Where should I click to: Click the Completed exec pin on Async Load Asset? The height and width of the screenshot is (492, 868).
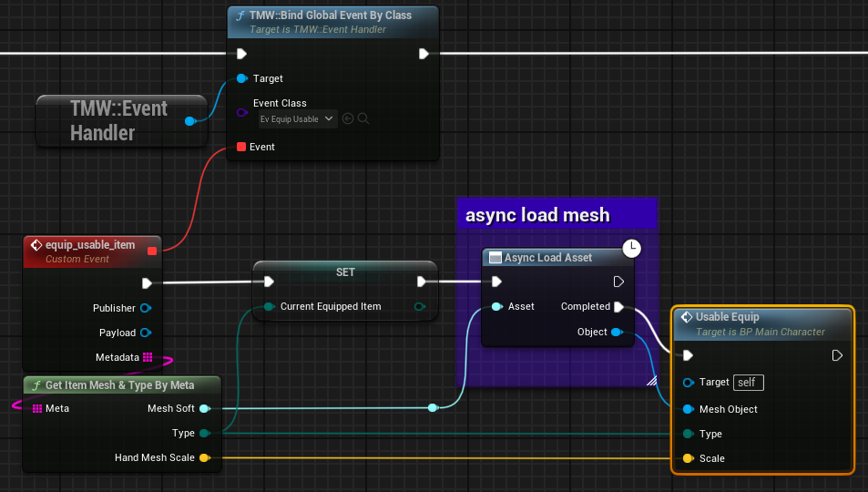click(619, 307)
